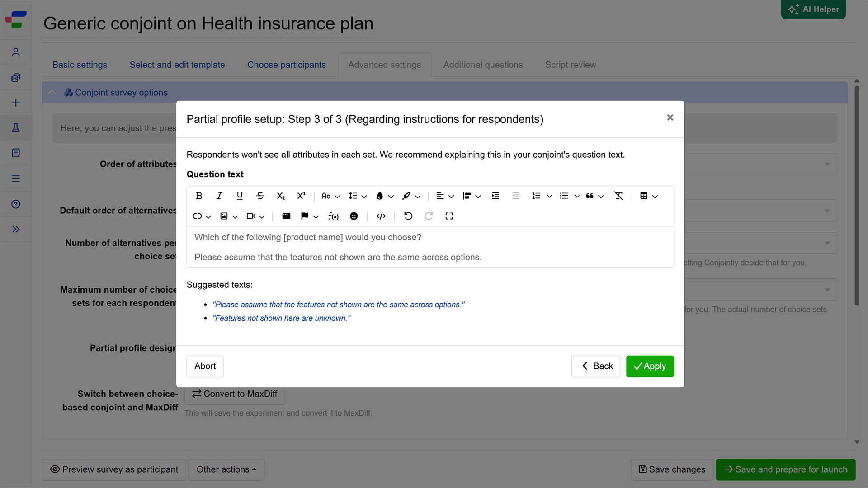The image size is (868, 488).
Task: Increase indent of the paragraph
Action: point(495,196)
